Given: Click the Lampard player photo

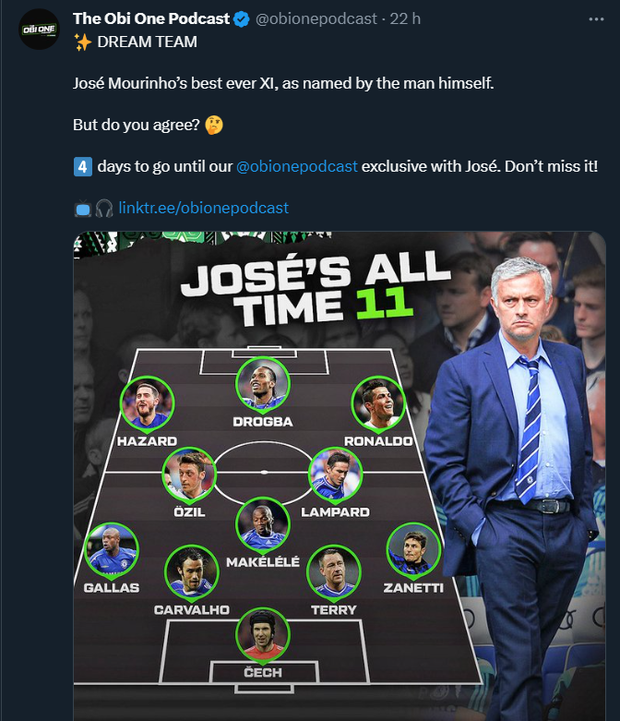Looking at the screenshot, I should (335, 475).
